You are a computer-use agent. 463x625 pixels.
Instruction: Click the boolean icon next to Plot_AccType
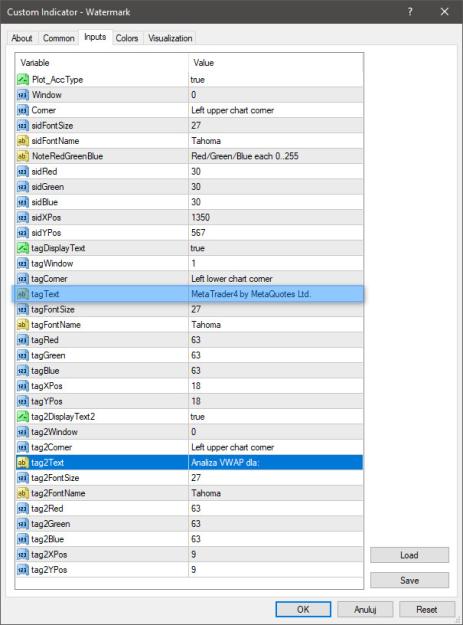tap(23, 79)
